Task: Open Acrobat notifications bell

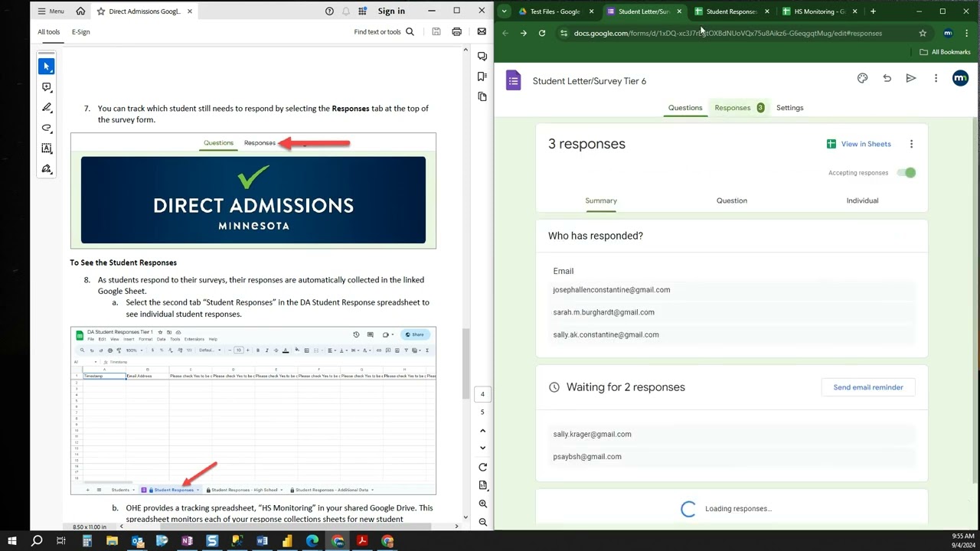Action: [x=346, y=11]
